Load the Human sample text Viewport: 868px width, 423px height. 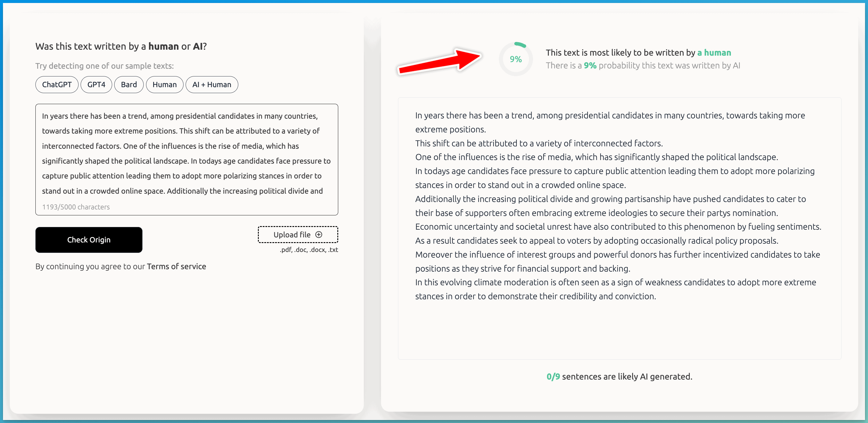[x=164, y=84]
